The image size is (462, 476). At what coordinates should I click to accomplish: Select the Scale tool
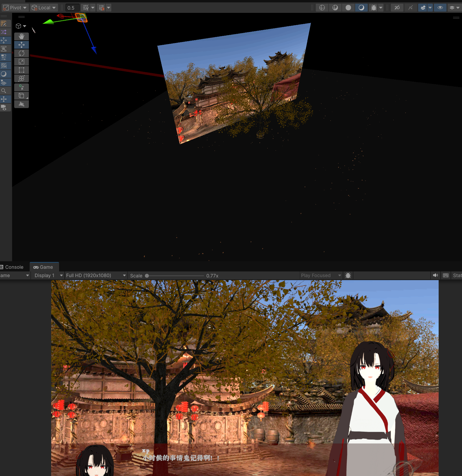(x=22, y=62)
